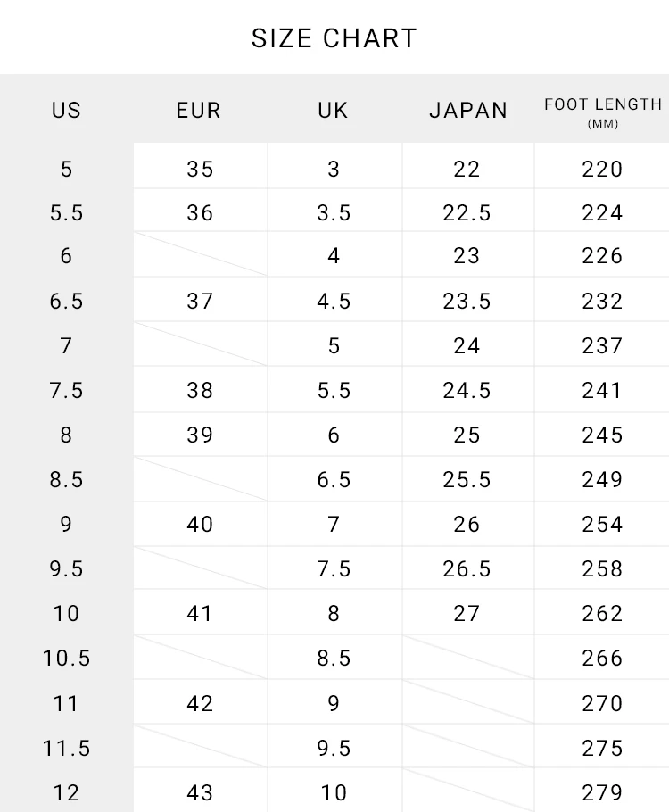669x812 pixels.
Task: Click EUR size 35 cell
Action: (x=200, y=169)
